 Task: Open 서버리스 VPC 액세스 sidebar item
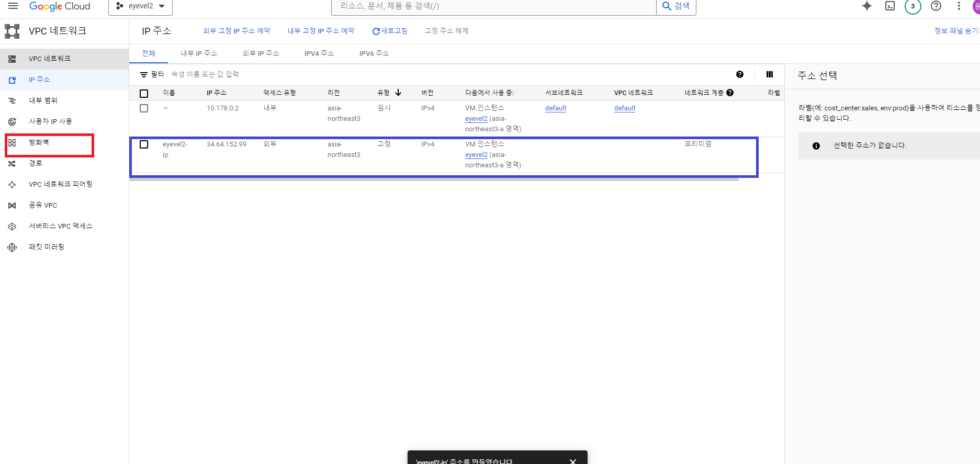pyautogui.click(x=64, y=226)
